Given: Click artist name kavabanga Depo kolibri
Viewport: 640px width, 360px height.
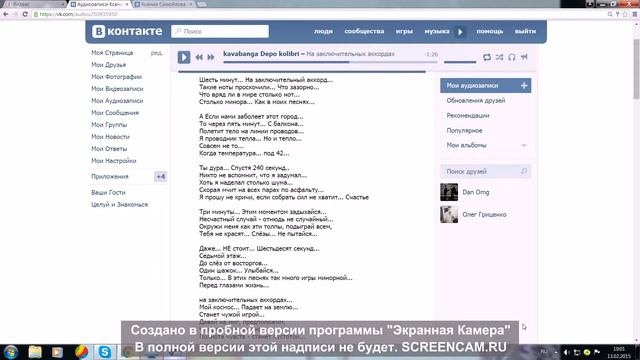Looking at the screenshot, I should point(261,54).
